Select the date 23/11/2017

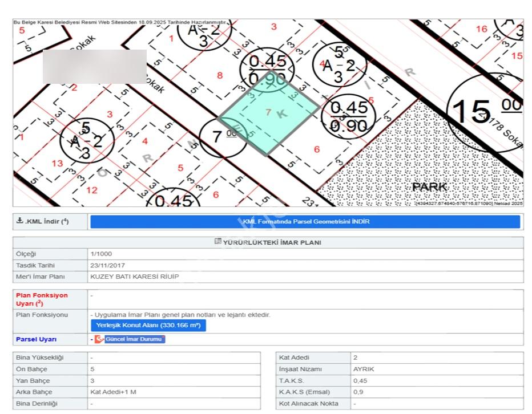coord(107,266)
